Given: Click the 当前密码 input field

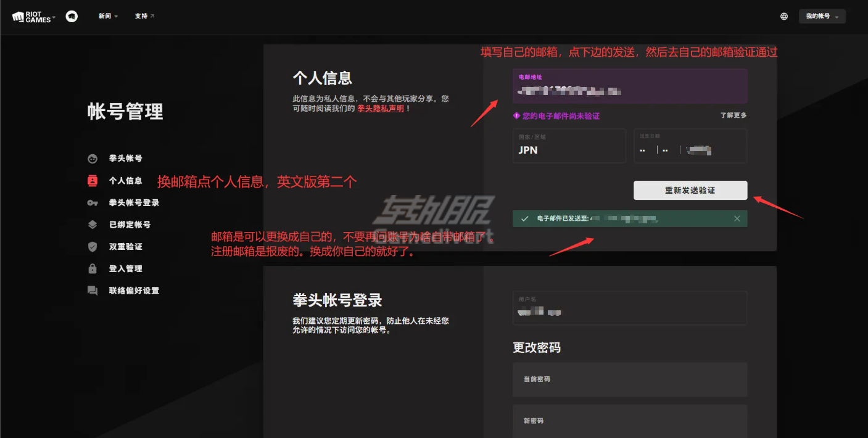Looking at the screenshot, I should click(x=630, y=379).
